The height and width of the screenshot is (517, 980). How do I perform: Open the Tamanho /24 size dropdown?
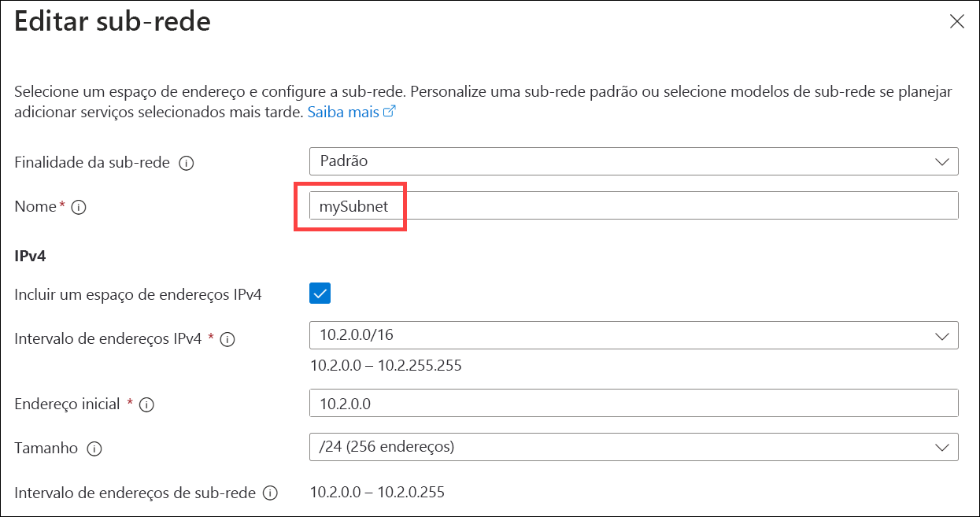coord(633,447)
